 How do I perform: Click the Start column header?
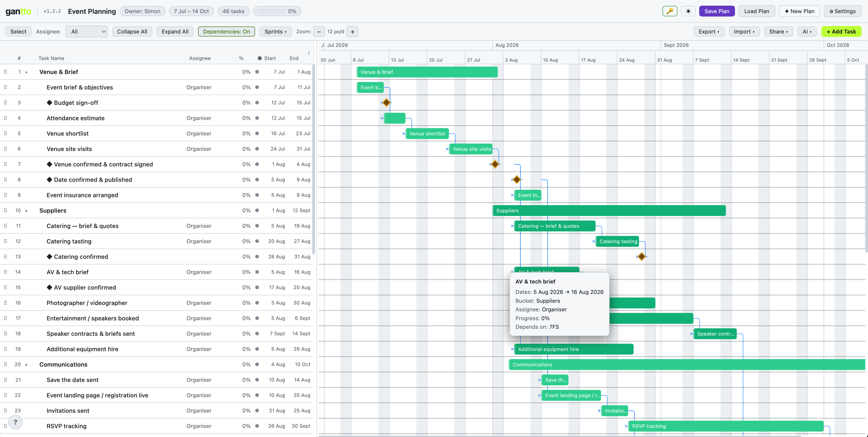coord(270,58)
